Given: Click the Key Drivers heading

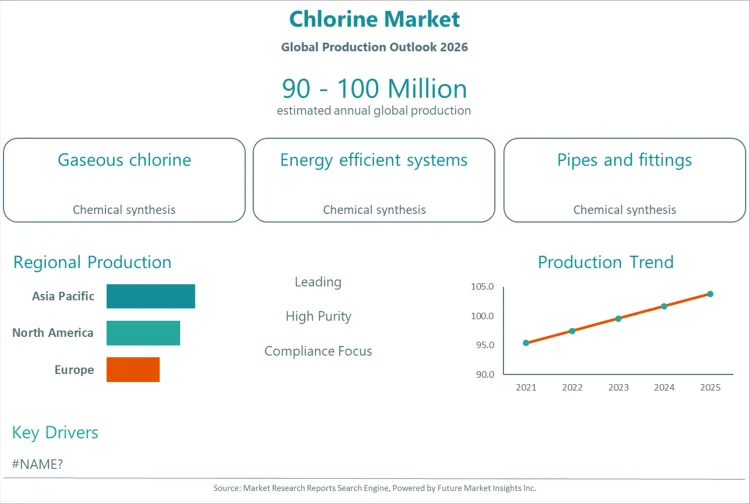Looking at the screenshot, I should pyautogui.click(x=55, y=432).
